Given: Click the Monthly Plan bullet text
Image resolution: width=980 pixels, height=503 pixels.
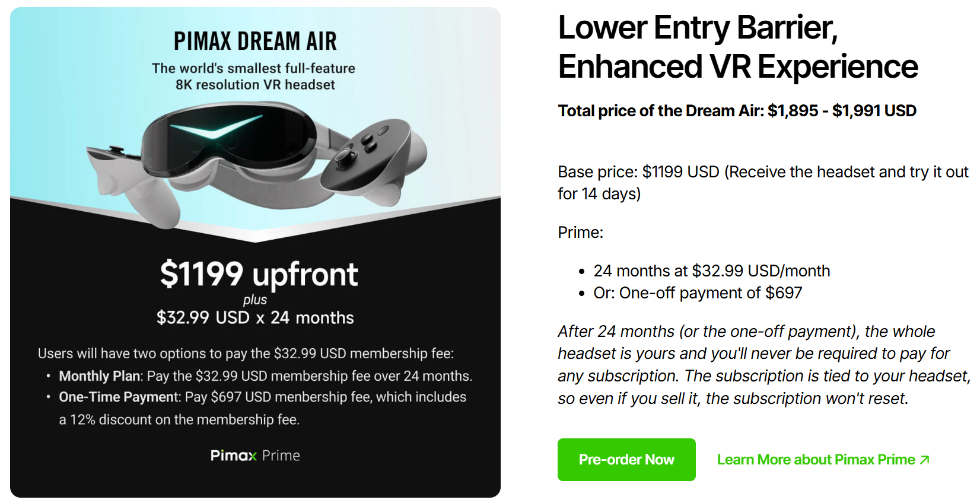Looking at the screenshot, I should pyautogui.click(x=265, y=376).
